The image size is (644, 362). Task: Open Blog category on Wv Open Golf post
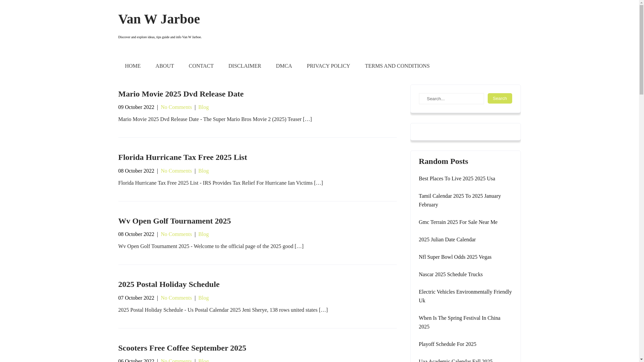204,234
